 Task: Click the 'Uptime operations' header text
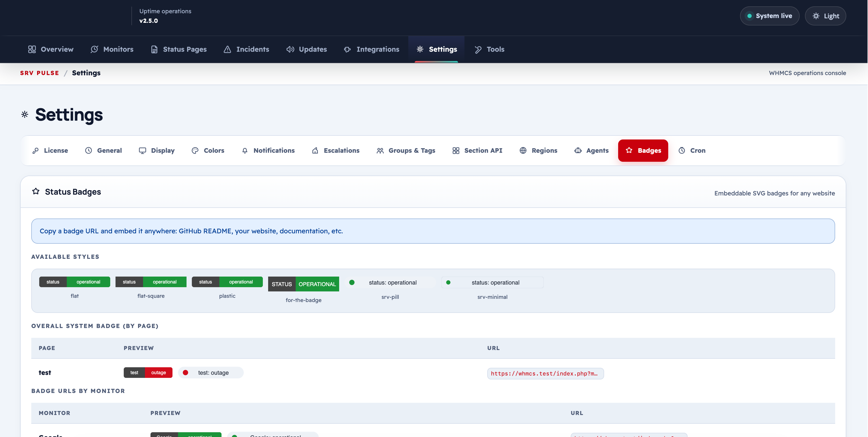(165, 11)
